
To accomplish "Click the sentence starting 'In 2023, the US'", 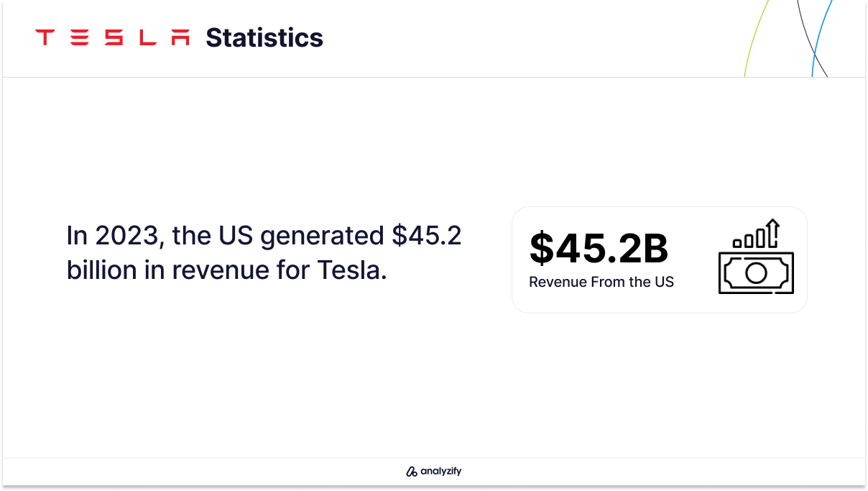I will pos(264,236).
